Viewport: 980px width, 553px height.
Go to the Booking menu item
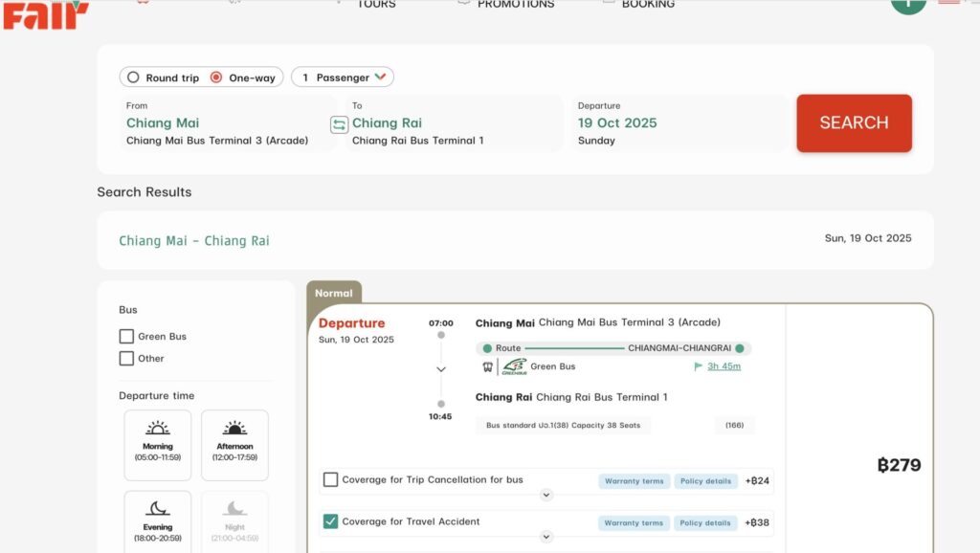click(647, 5)
